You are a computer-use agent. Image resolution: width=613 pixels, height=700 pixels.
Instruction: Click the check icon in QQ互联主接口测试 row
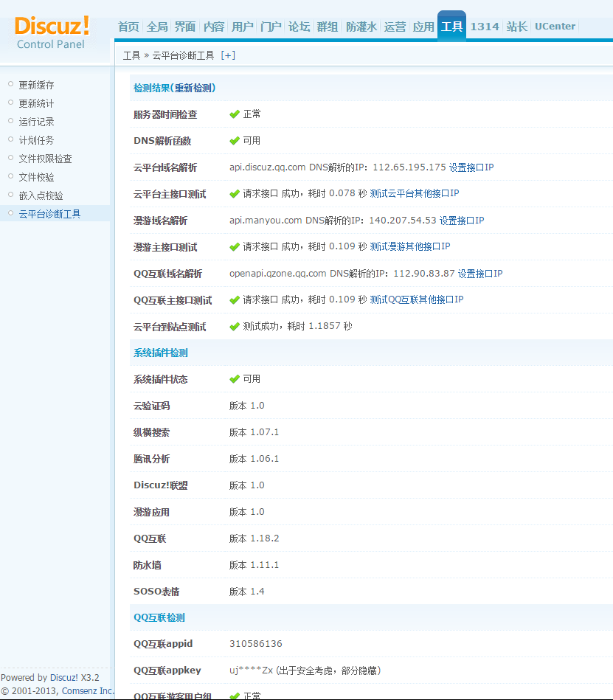tap(235, 300)
